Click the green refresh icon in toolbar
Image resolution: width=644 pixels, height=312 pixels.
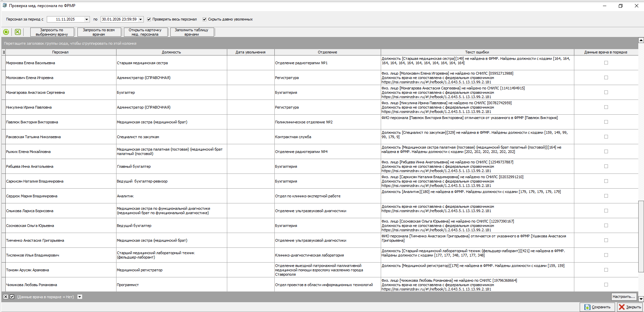pyautogui.click(x=6, y=32)
